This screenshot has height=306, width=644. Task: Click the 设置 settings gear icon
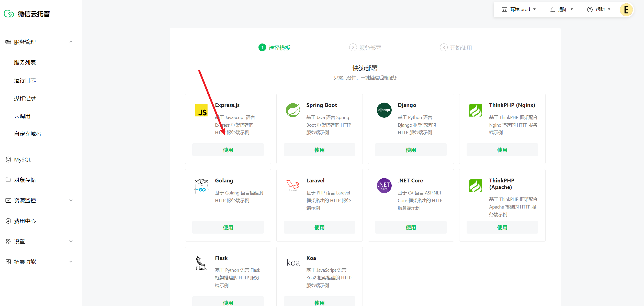[x=8, y=241]
